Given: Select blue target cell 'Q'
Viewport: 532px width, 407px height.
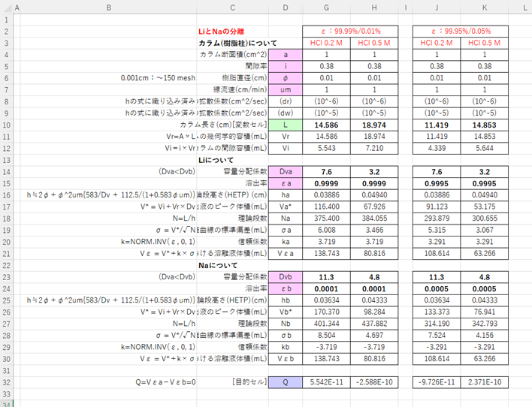Looking at the screenshot, I should pyautogui.click(x=286, y=382).
